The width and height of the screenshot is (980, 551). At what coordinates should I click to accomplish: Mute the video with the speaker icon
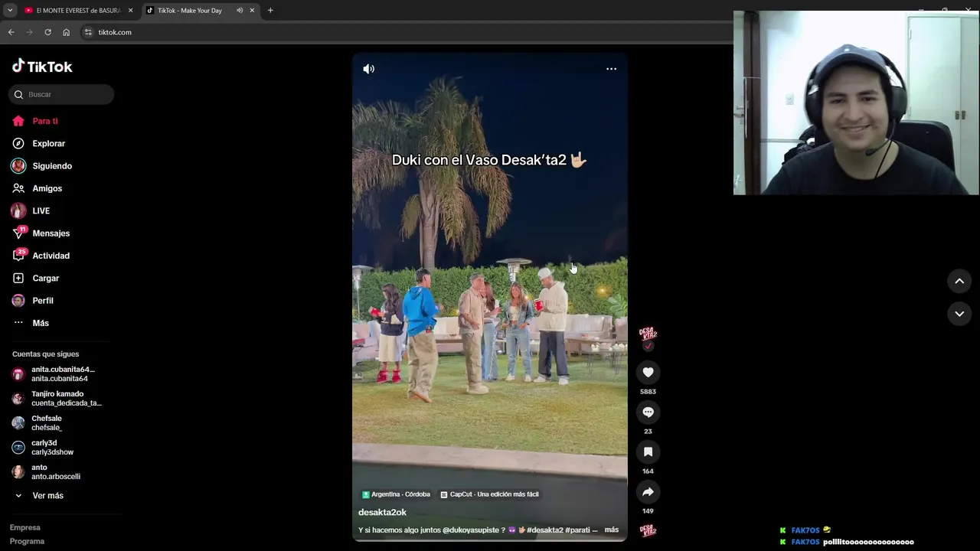[x=369, y=69]
